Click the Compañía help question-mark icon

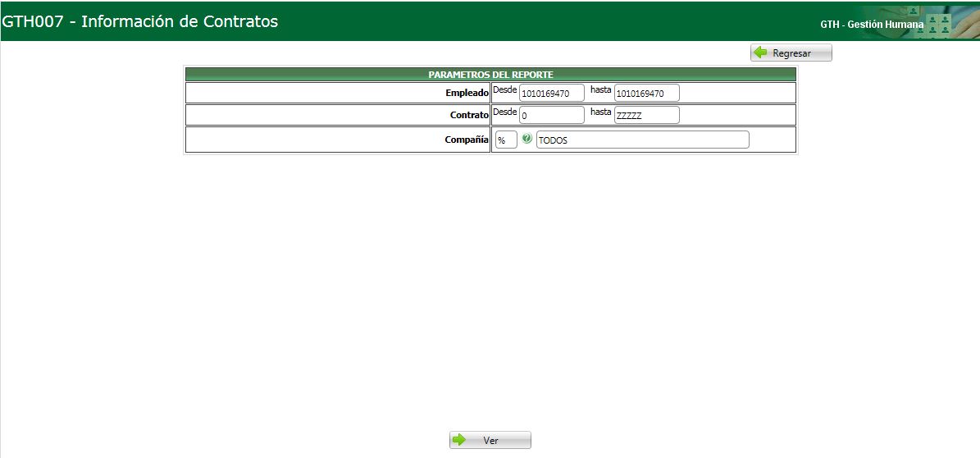click(x=526, y=139)
